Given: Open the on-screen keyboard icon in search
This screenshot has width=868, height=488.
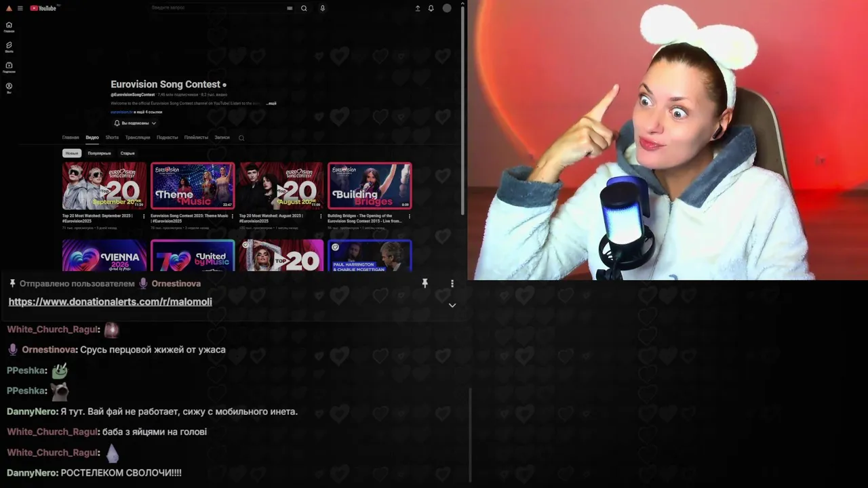Looking at the screenshot, I should point(290,8).
